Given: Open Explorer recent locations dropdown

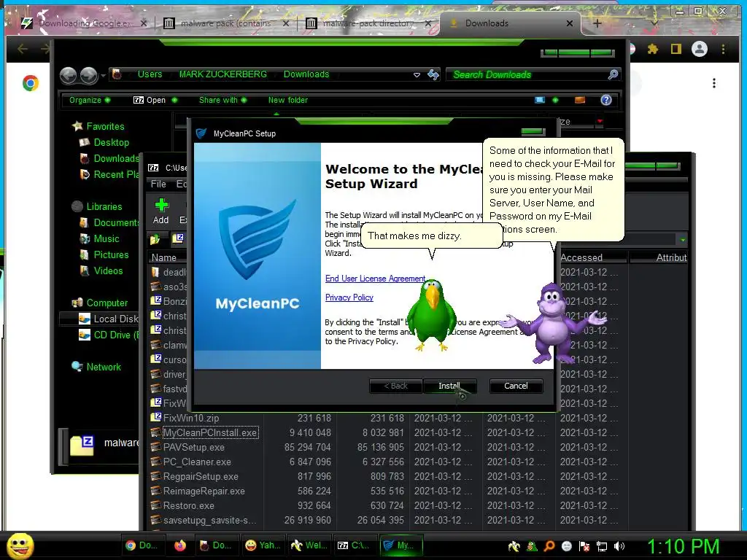Looking at the screenshot, I should pyautogui.click(x=103, y=75).
